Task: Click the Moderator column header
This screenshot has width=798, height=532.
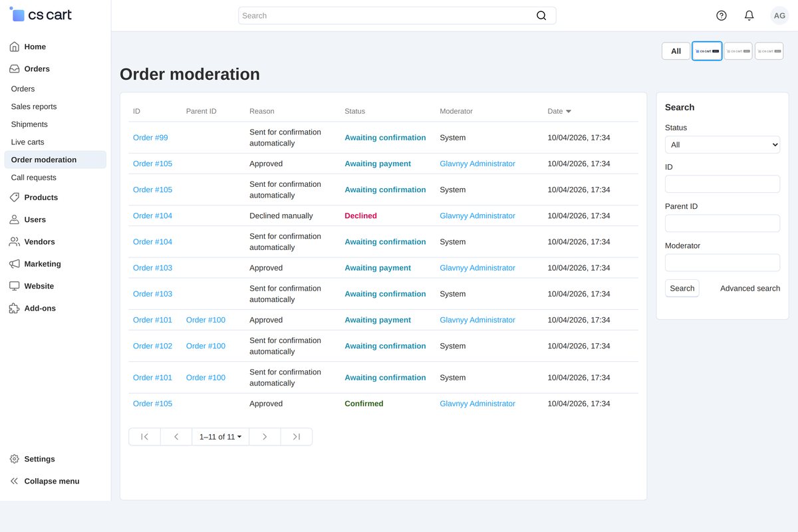Action: coord(456,111)
